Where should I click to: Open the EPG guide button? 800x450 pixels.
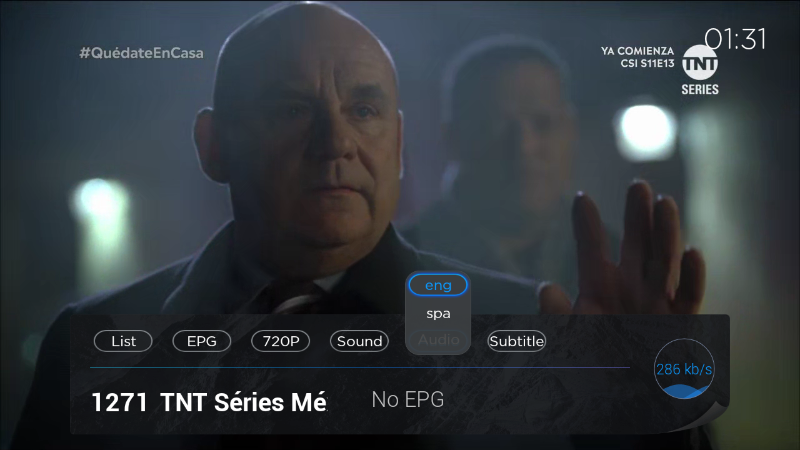click(x=202, y=341)
